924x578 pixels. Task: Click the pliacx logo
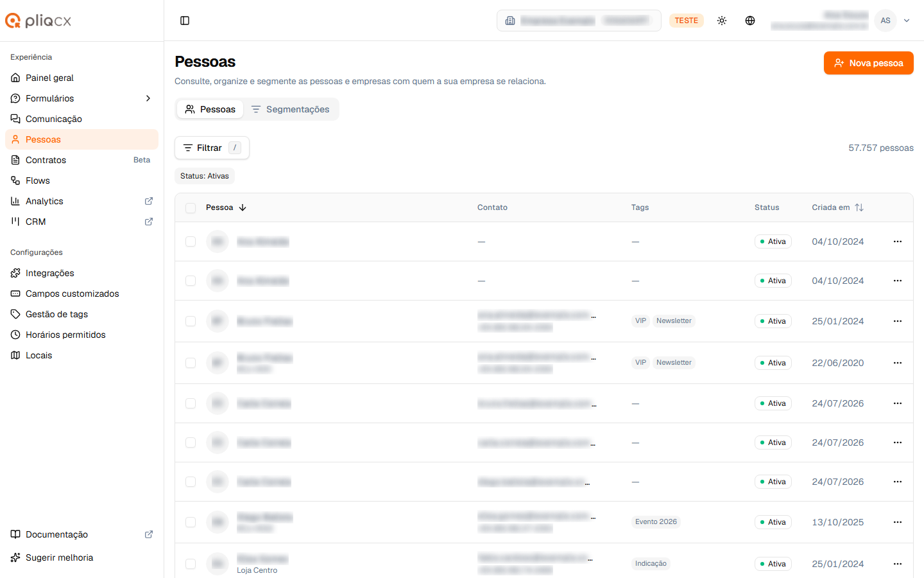click(38, 21)
